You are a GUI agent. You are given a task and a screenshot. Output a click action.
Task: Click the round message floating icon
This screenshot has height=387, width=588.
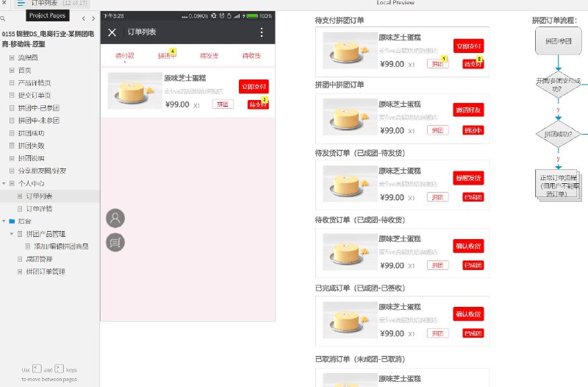point(115,243)
